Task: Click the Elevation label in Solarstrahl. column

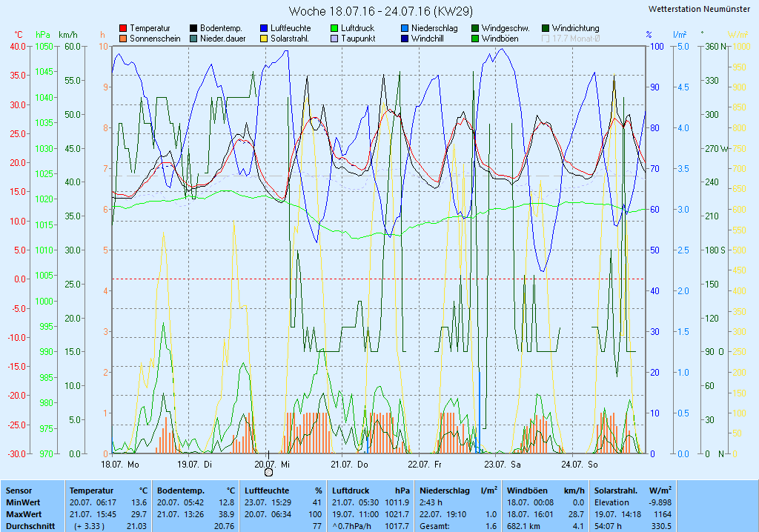Action: pyautogui.click(x=611, y=502)
